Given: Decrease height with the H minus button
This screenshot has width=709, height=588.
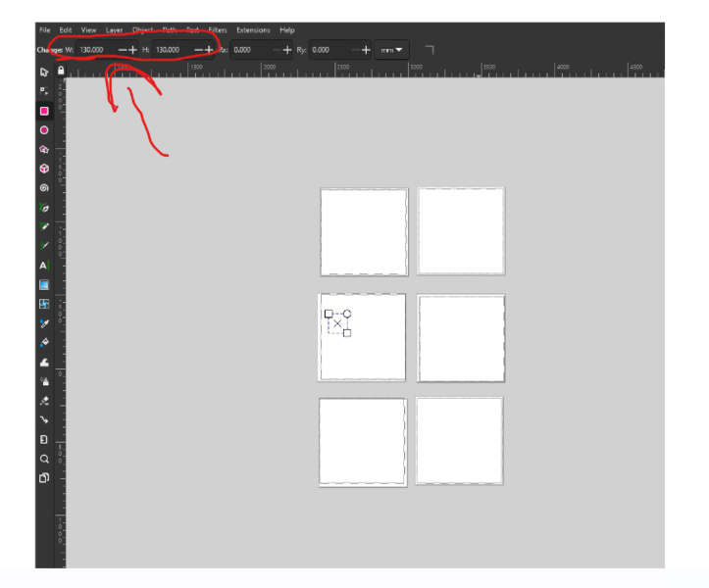Looking at the screenshot, I should [198, 50].
